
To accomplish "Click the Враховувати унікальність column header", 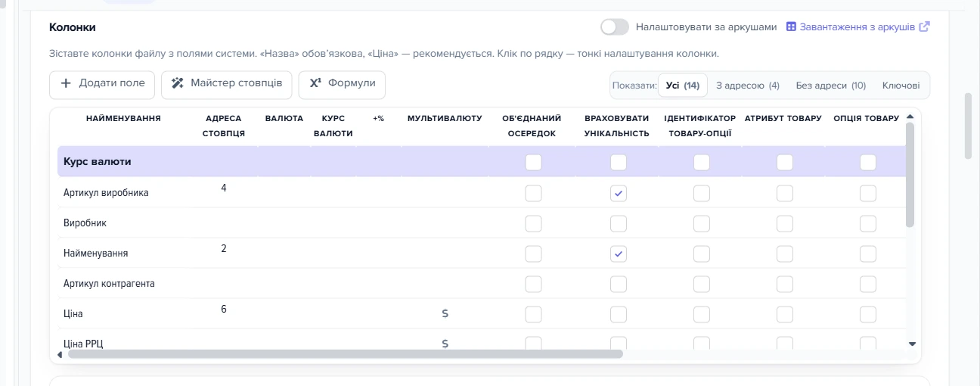I will pyautogui.click(x=617, y=126).
